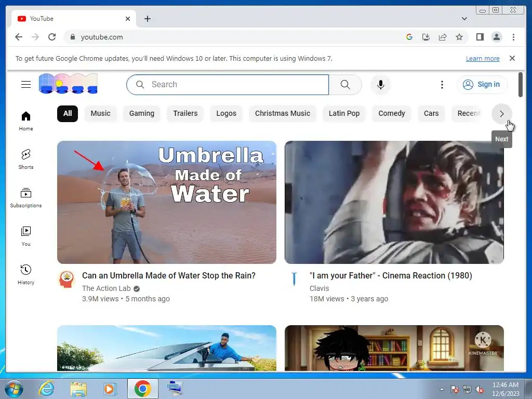Click the Sign in button
Viewport: 532px width, 399px height.
point(482,85)
